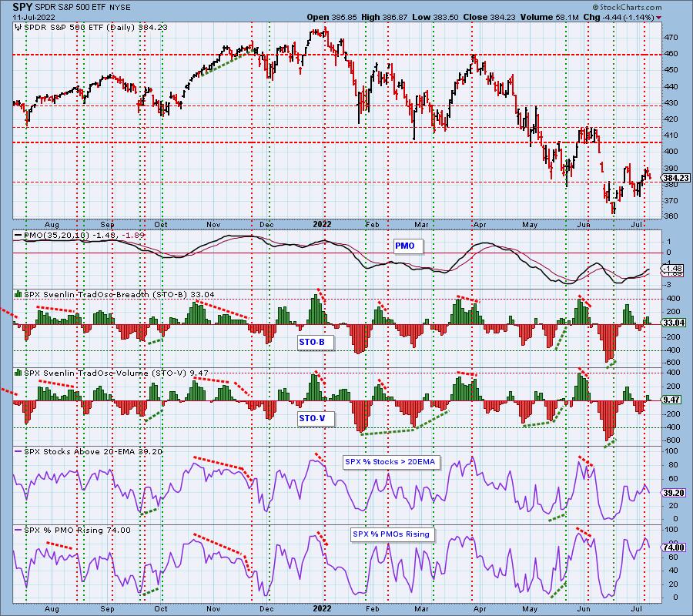Click the SPX % PMO Rising 74.00 legend
The width and height of the screenshot is (693, 616).
click(x=77, y=531)
